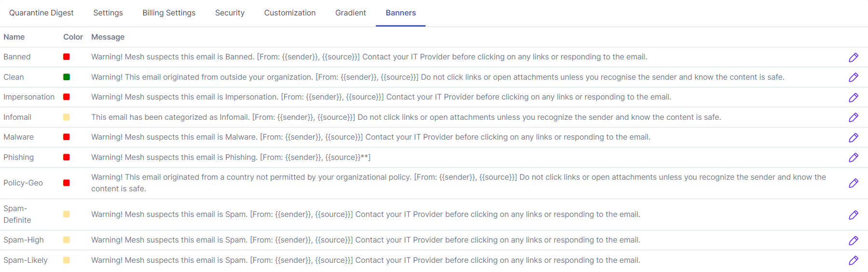Select the Customization tab

pyautogui.click(x=289, y=13)
